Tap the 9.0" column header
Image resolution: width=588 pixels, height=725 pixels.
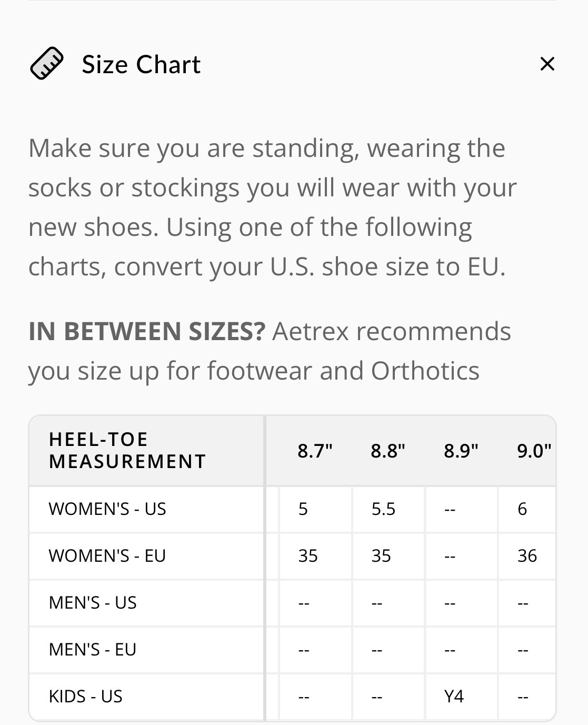(533, 451)
